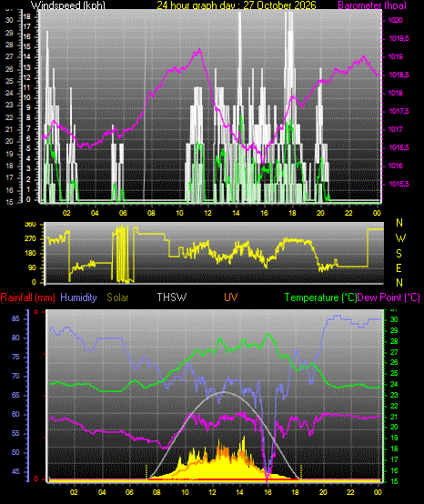
Task: Select the 1020 barometer axis value
Action: pyautogui.click(x=395, y=20)
